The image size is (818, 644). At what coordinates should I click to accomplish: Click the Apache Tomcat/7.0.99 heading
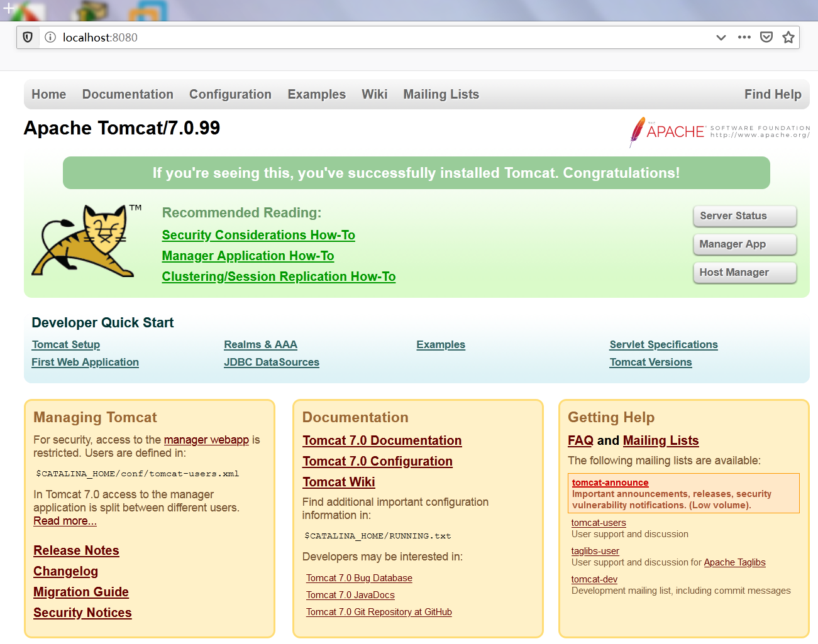pyautogui.click(x=122, y=128)
